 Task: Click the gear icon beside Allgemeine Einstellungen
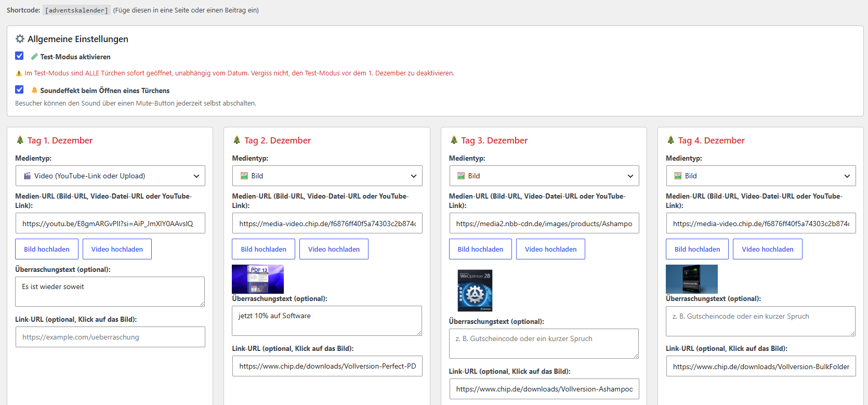pos(20,39)
